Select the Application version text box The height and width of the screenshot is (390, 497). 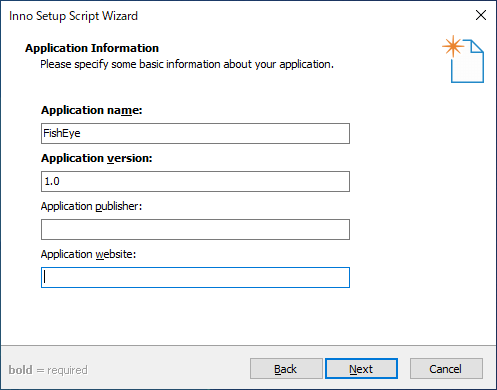[195, 181]
